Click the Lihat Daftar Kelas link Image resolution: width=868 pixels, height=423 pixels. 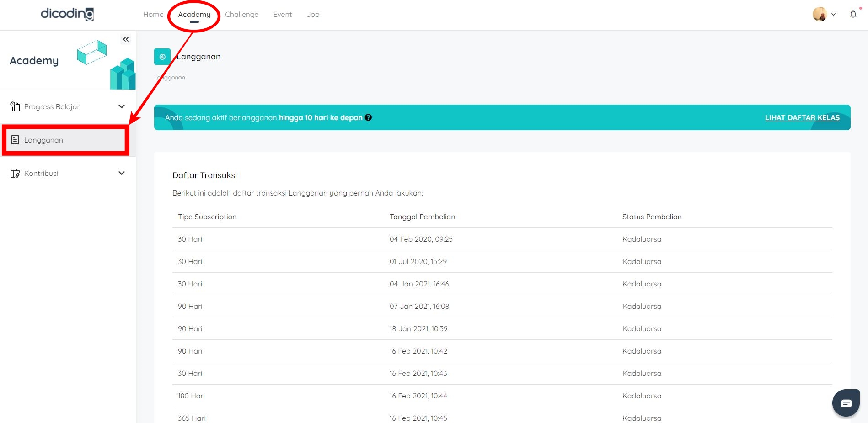coord(802,117)
